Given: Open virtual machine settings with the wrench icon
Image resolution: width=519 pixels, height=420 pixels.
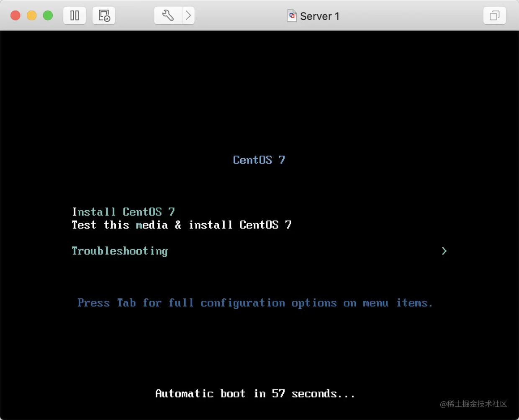Looking at the screenshot, I should [168, 15].
